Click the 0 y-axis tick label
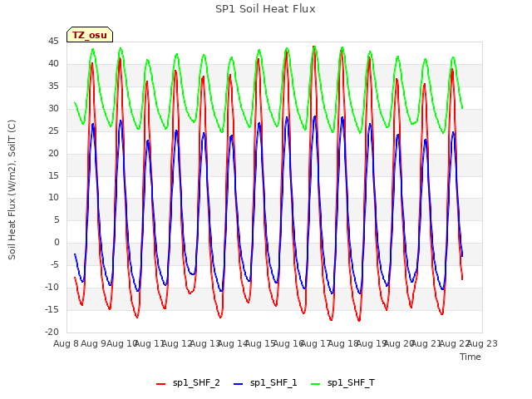532x399 pixels. coord(57,242)
